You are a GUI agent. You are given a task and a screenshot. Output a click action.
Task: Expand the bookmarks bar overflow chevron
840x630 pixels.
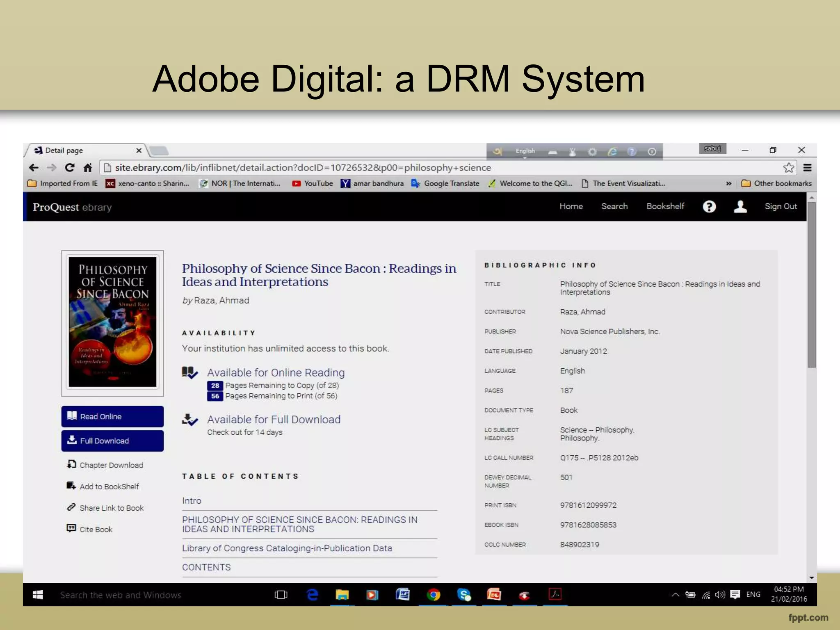[729, 183]
